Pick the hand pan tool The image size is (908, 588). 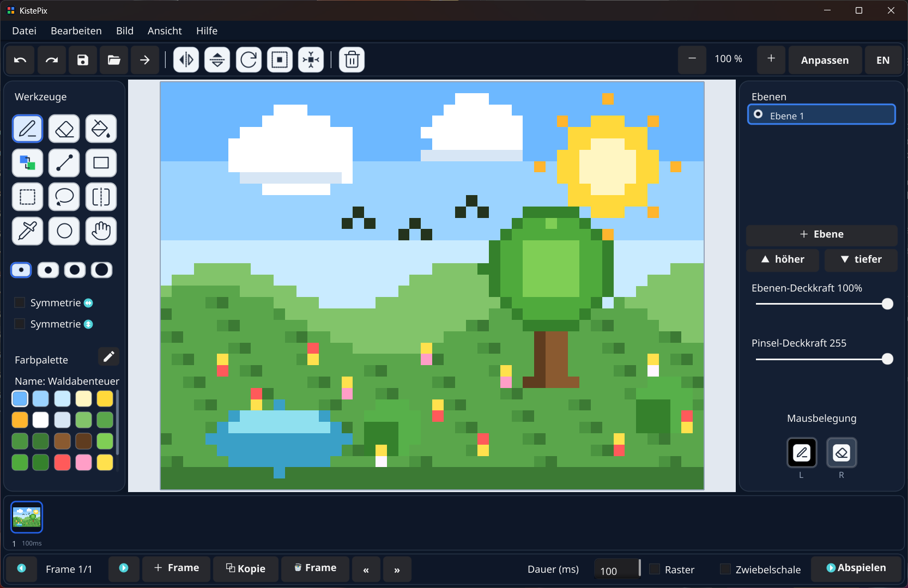point(101,231)
